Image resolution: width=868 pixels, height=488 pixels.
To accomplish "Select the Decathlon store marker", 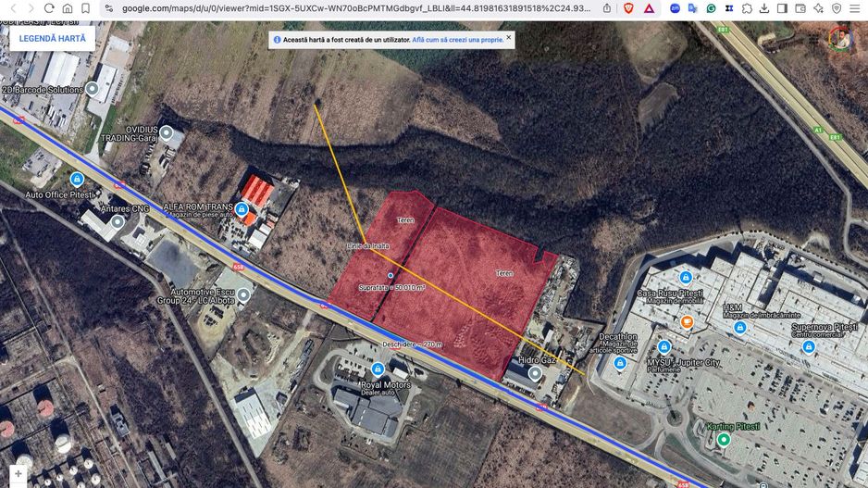I will pyautogui.click(x=620, y=362).
